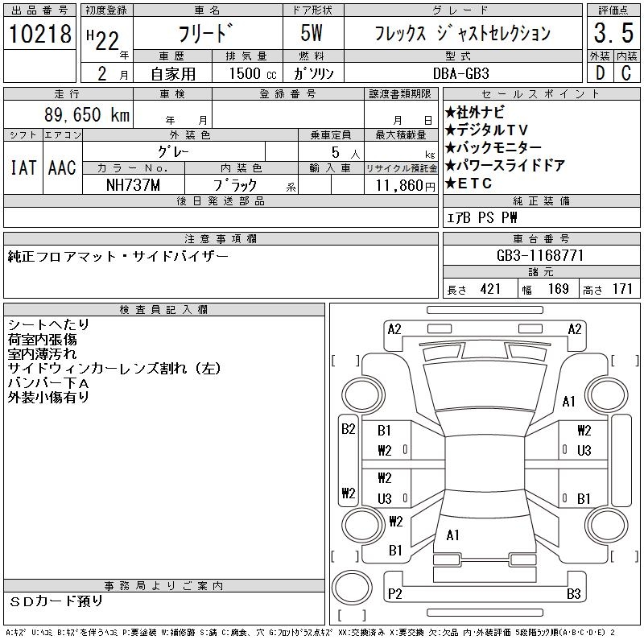This screenshot has width=644, height=644.
Task: Click the grade フレックス ジャストセレクション
Action: tap(462, 33)
